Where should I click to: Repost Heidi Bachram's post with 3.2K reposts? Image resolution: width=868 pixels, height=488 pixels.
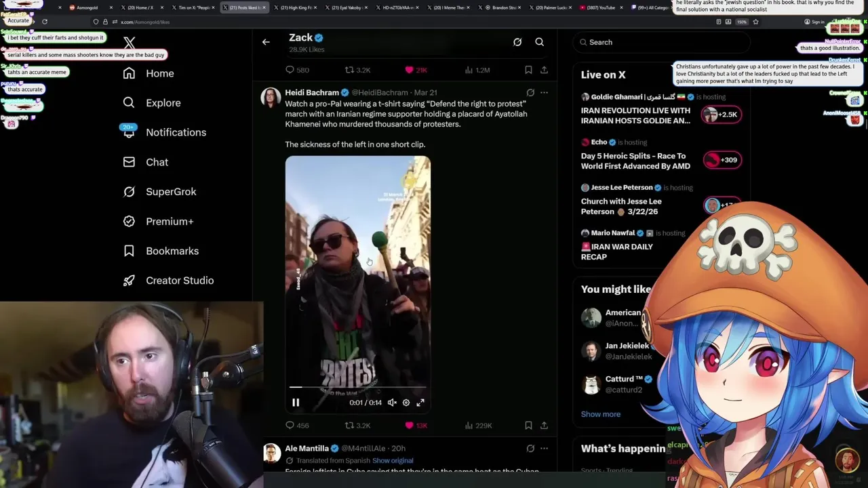tap(357, 426)
